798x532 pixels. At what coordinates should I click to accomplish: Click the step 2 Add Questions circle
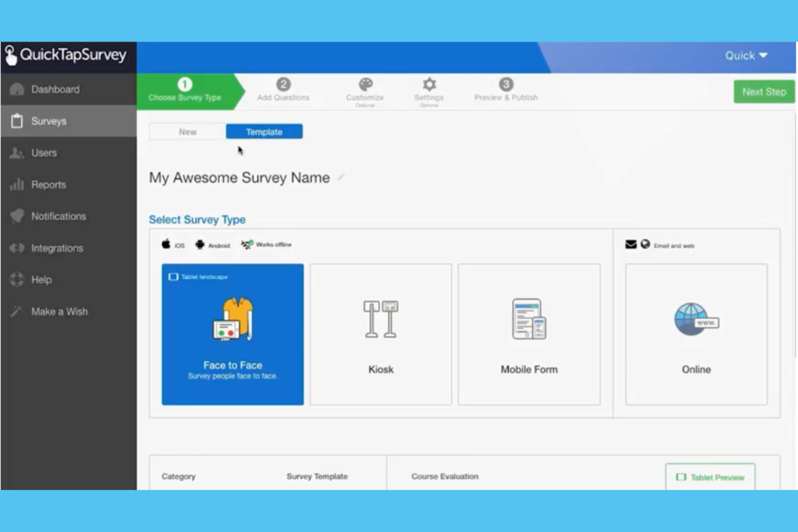click(x=284, y=84)
